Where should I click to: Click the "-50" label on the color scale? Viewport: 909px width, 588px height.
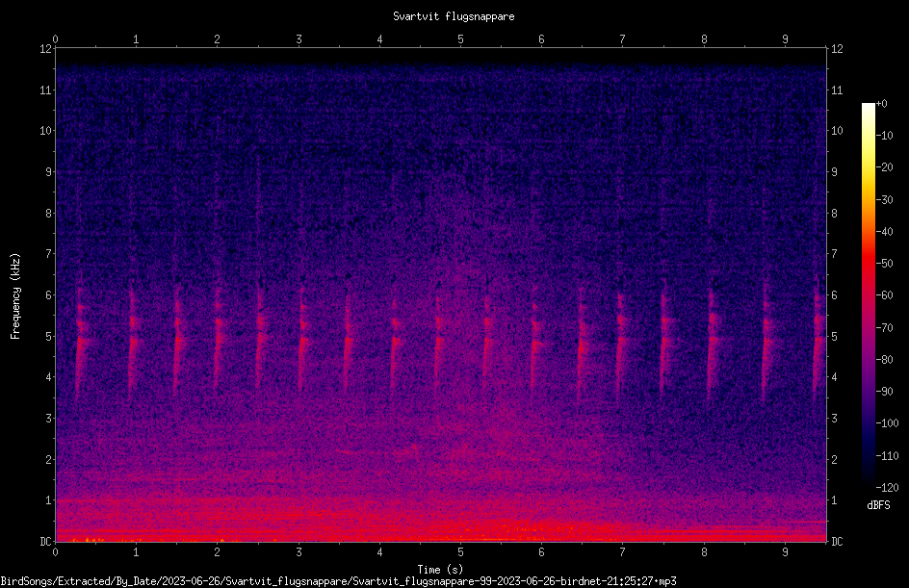pos(885,264)
